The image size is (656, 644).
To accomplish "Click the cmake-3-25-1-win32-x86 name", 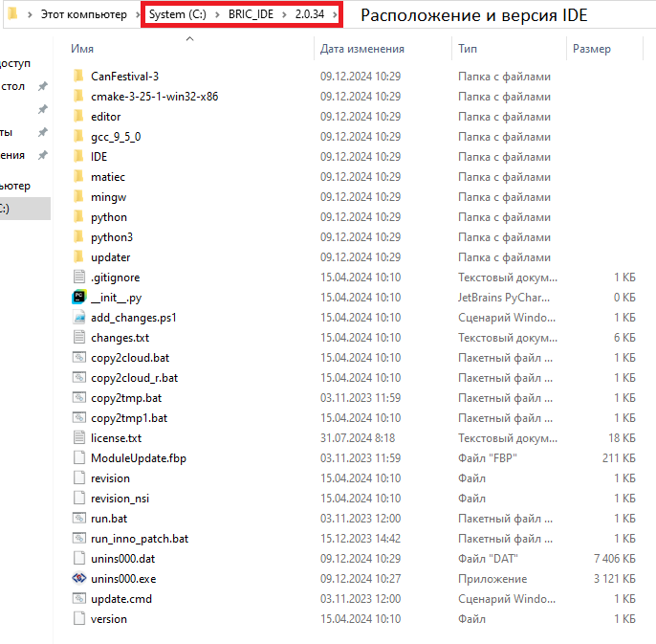I will tap(154, 97).
